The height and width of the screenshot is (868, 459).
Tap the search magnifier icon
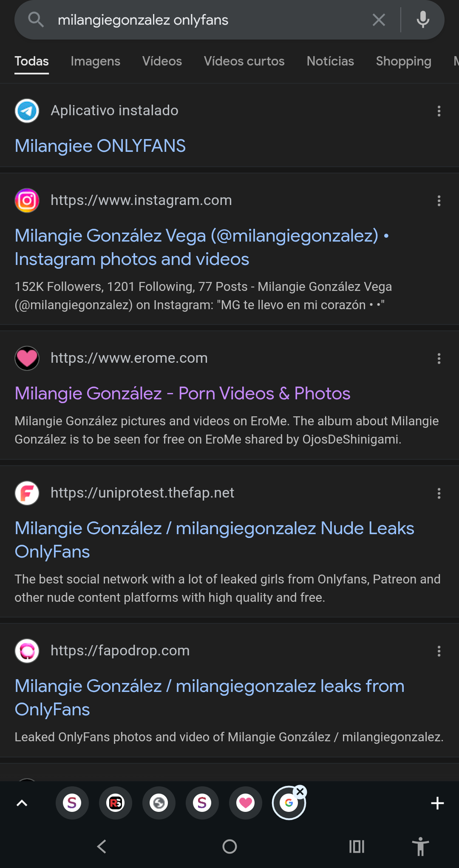36,20
